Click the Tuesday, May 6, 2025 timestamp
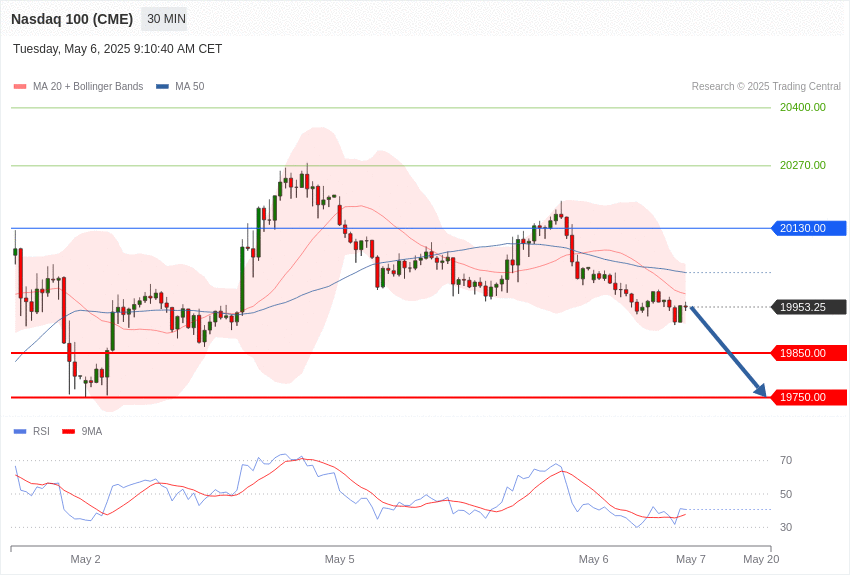The width and height of the screenshot is (850, 576). (x=118, y=49)
